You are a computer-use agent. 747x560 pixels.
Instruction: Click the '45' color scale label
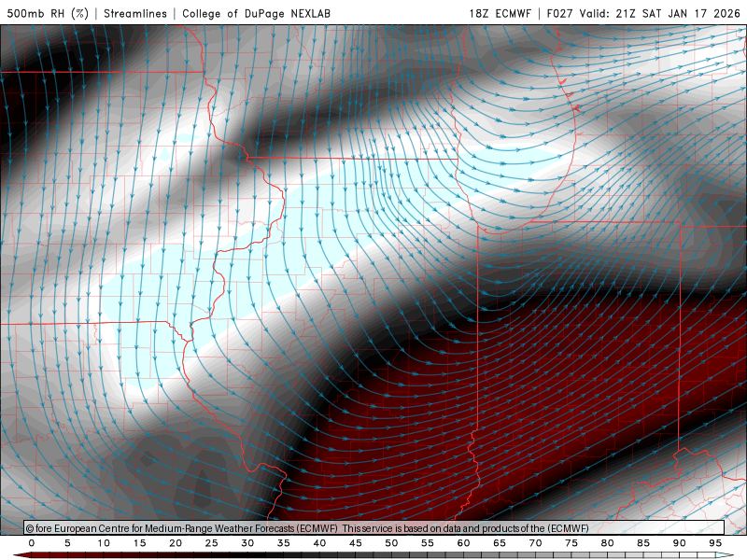point(356,543)
